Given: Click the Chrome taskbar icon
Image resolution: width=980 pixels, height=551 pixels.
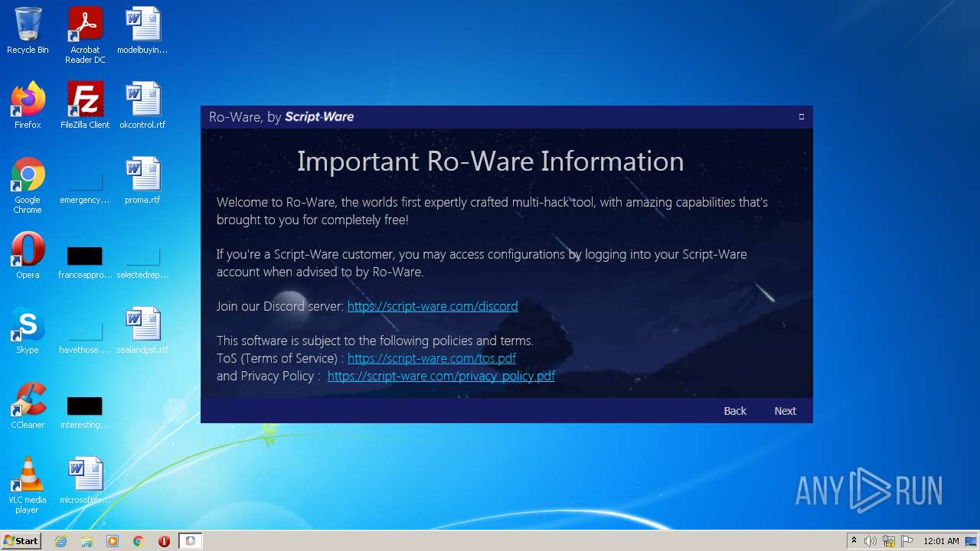Looking at the screenshot, I should click(x=139, y=541).
